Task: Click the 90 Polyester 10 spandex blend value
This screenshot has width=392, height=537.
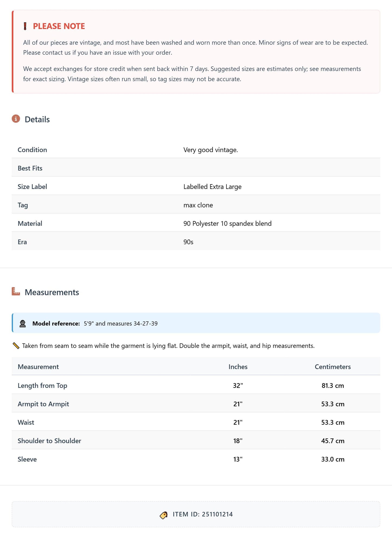Action: pyautogui.click(x=227, y=223)
